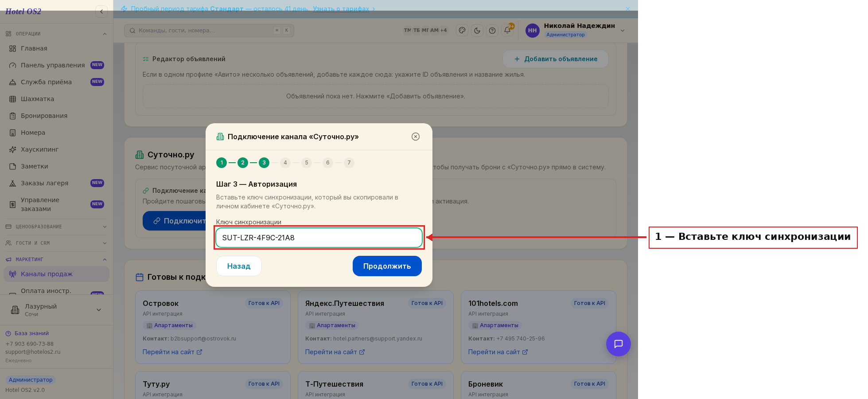
Task: Open Яндекс.Путешествия Перейти на сайт link
Action: tap(335, 352)
